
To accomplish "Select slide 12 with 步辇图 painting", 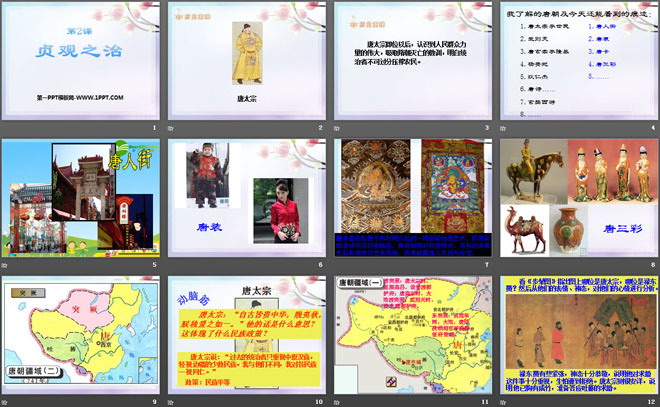I will tap(579, 335).
